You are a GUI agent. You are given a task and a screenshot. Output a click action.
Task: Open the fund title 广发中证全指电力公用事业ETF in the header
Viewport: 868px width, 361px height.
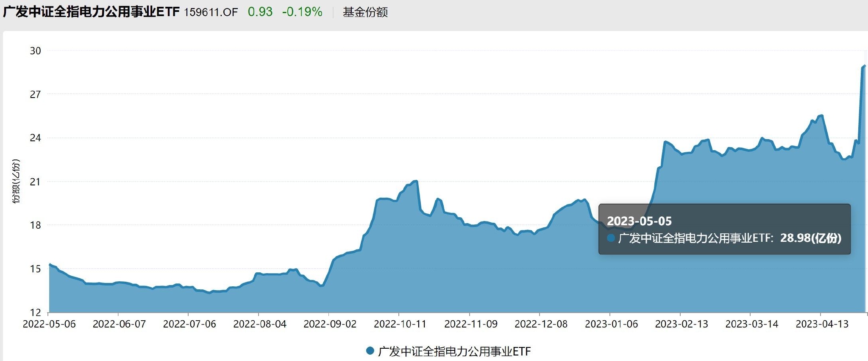click(91, 12)
